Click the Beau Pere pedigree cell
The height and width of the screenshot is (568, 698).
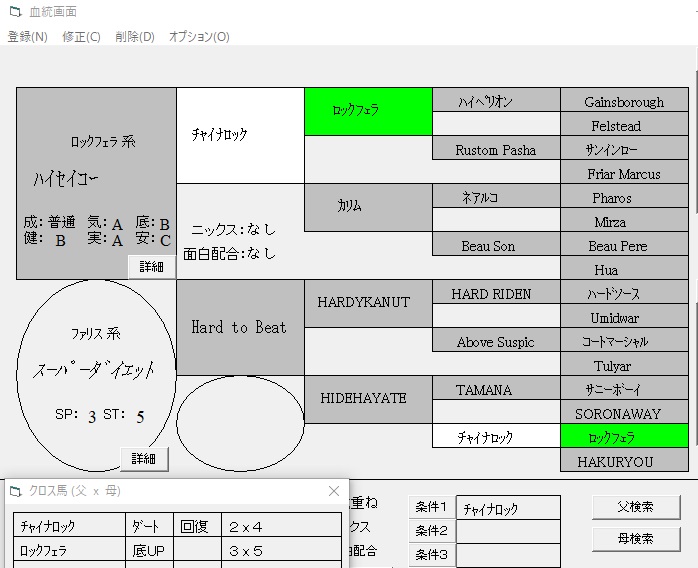coord(624,244)
